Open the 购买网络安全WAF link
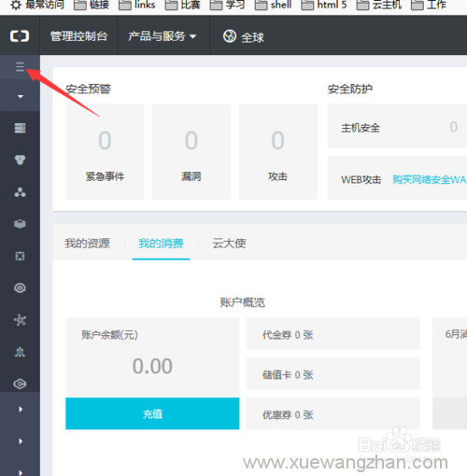467x476 pixels. point(429,179)
